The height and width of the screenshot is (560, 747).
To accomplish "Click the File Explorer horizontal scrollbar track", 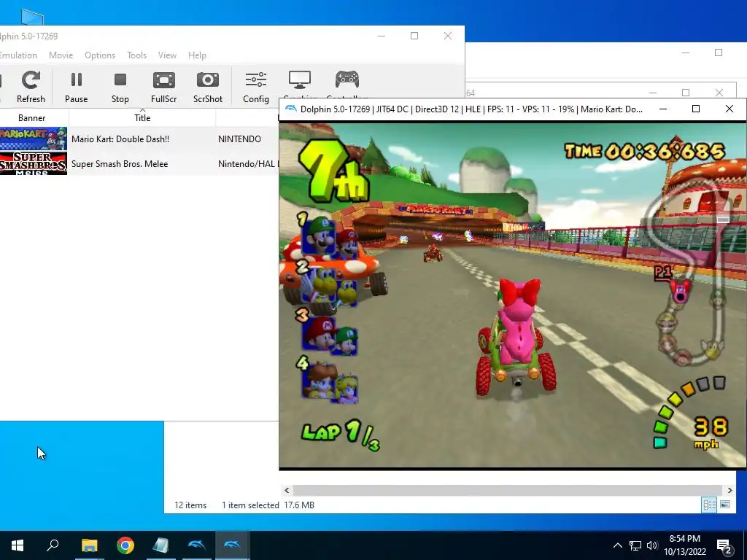I will (x=508, y=490).
